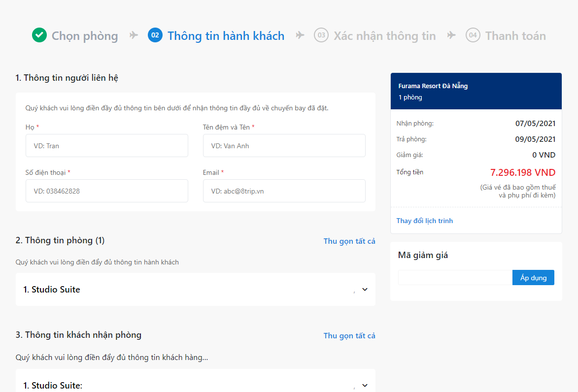Click the 03 step circle icon

click(321, 35)
